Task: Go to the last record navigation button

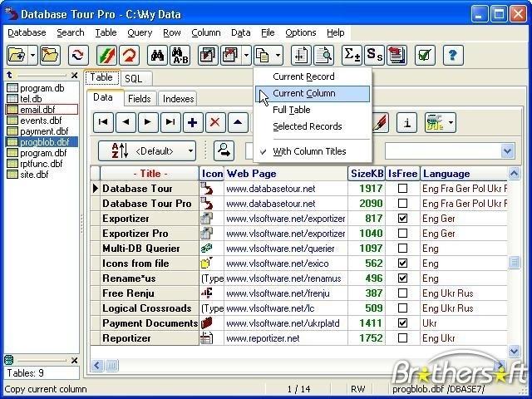Action: [170, 122]
